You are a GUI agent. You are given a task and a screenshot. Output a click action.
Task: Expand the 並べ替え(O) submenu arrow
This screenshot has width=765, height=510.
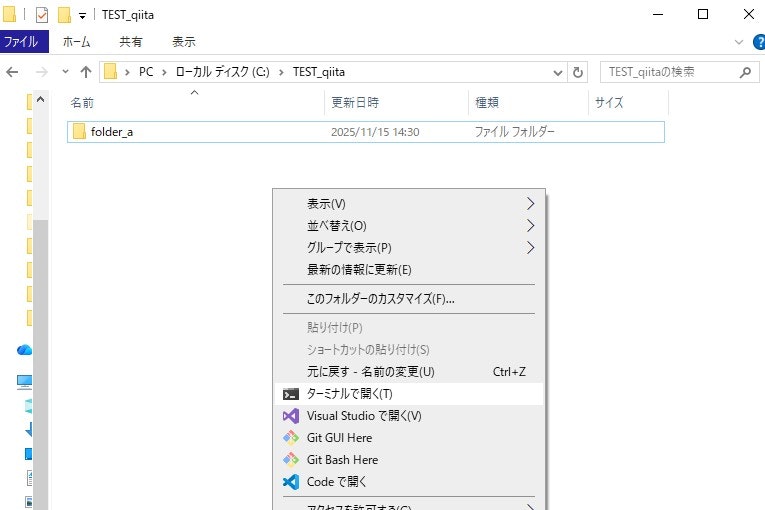click(531, 225)
